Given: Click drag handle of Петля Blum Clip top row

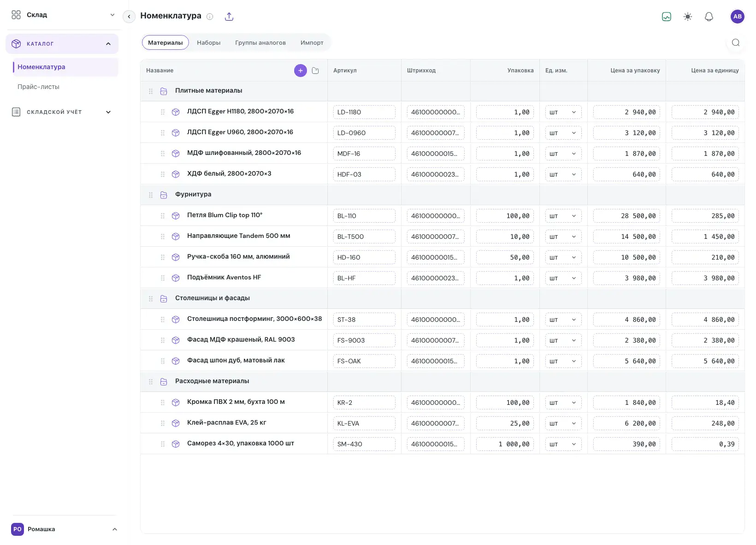Looking at the screenshot, I should (163, 216).
